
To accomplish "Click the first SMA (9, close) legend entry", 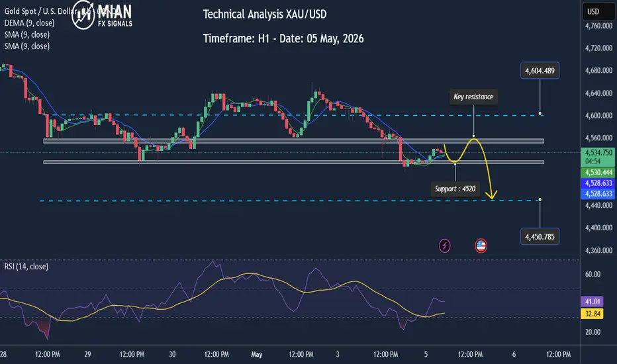I will click(x=27, y=34).
